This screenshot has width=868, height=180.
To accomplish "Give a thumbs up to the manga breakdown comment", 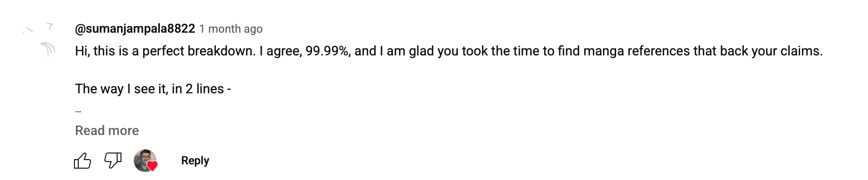I will pos(83,161).
